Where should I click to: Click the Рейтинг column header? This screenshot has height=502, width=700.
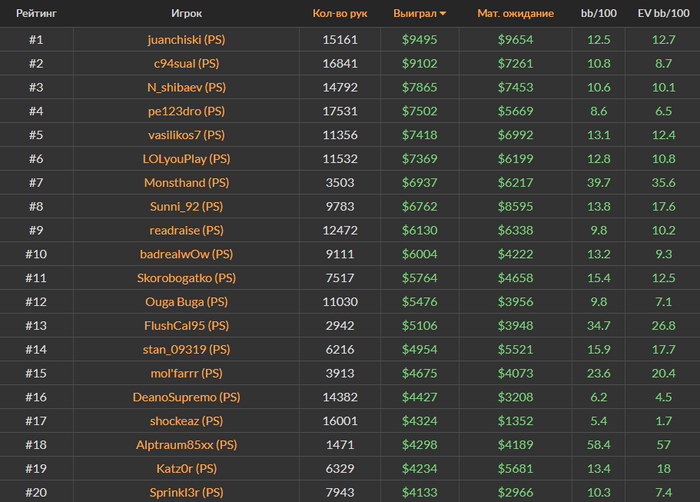(x=35, y=14)
